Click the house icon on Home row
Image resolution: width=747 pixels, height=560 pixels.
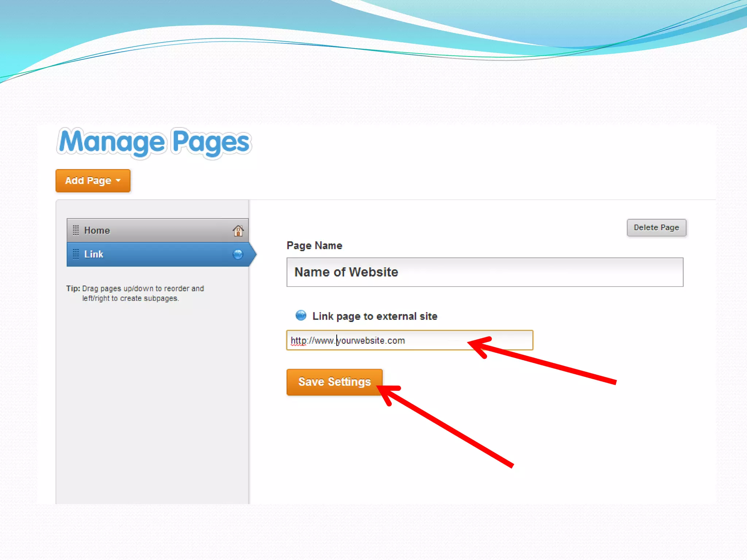pos(238,231)
